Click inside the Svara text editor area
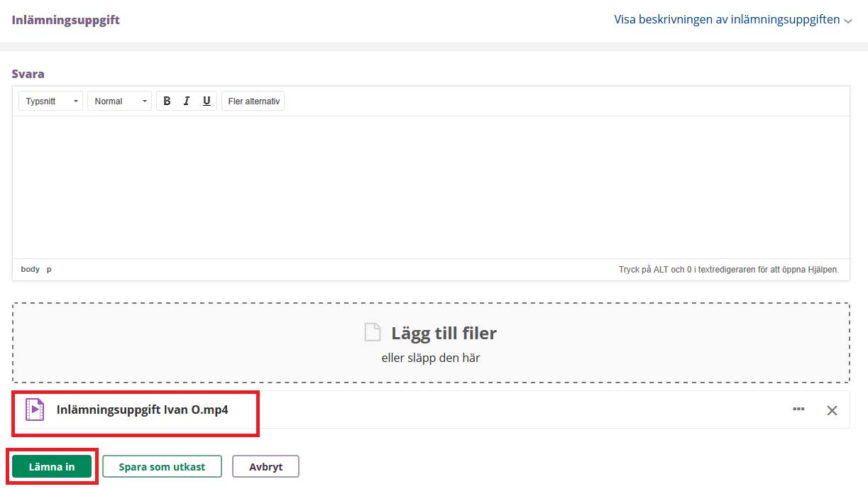 coord(430,187)
